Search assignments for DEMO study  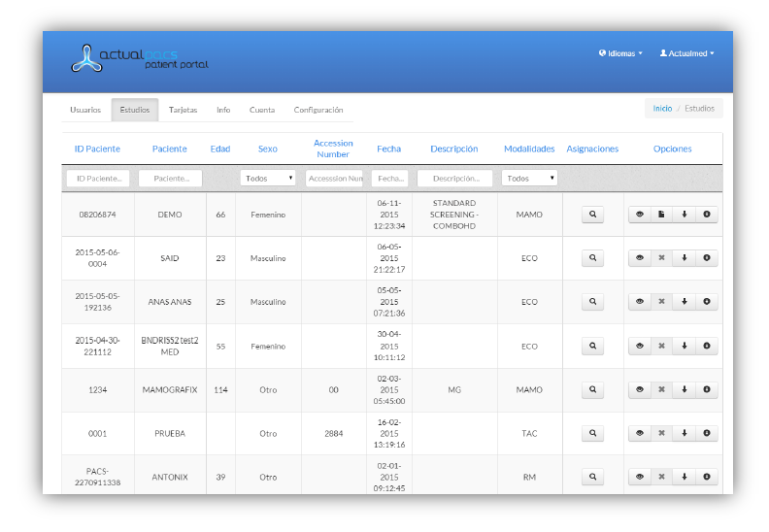(x=593, y=215)
